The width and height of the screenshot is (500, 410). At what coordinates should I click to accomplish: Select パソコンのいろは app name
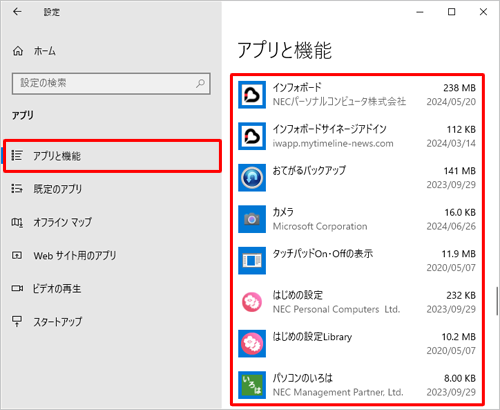[303, 378]
